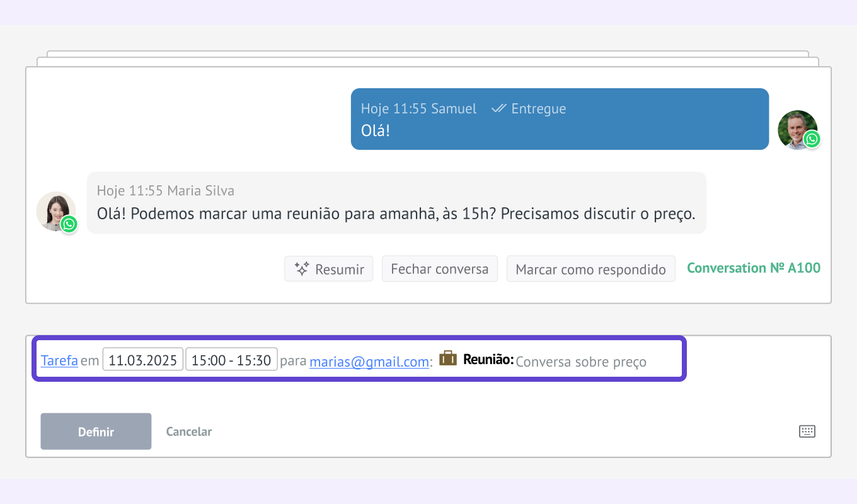The width and height of the screenshot is (857, 504).
Task: Click Maria Silva's profile avatar
Action: pos(56,211)
